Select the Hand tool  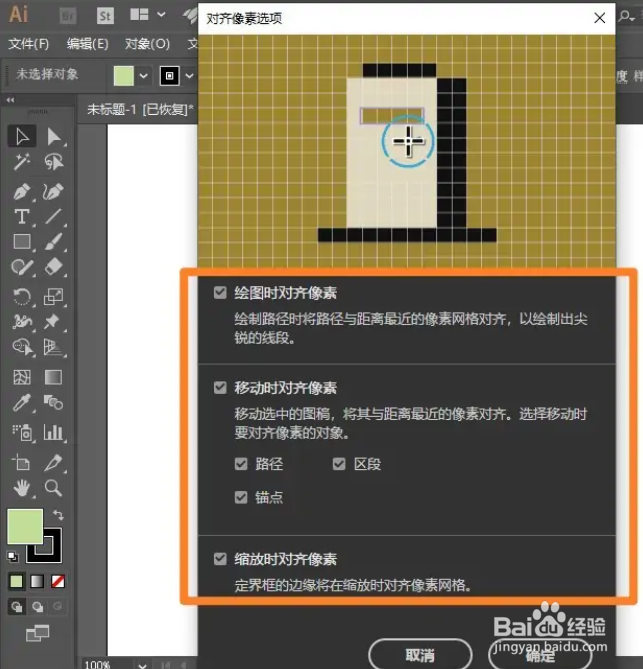[x=22, y=488]
